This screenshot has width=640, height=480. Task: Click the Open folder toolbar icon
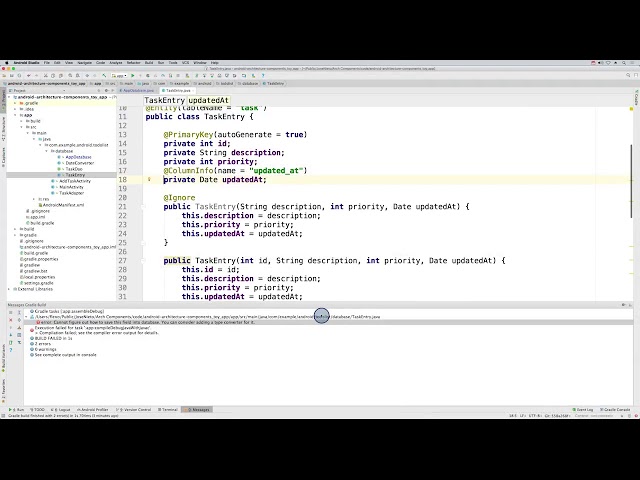[x=4, y=76]
